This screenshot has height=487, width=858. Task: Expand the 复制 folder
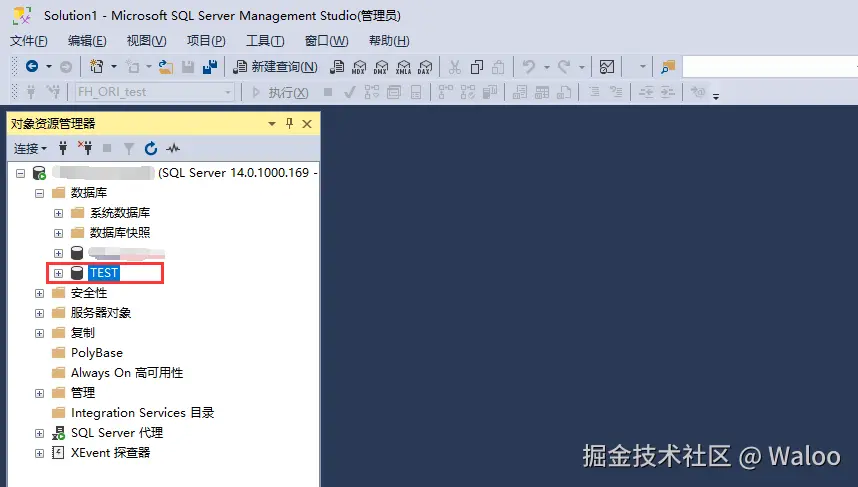tap(39, 333)
